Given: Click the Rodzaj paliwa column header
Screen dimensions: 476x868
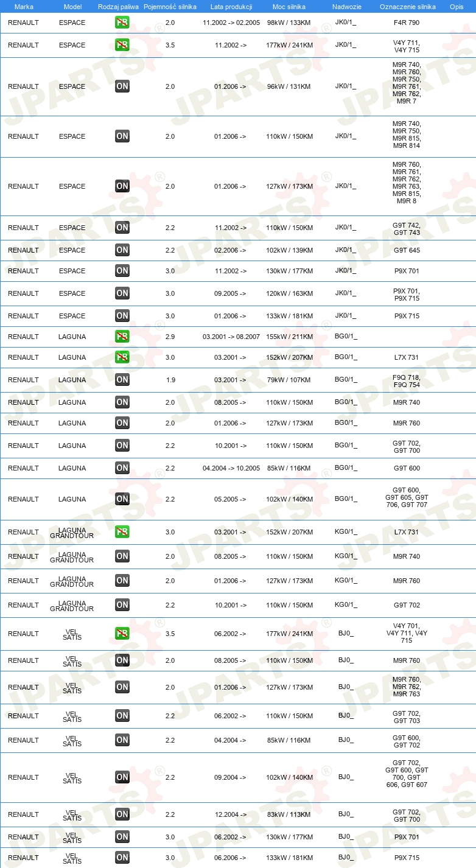Looking at the screenshot, I should coord(118,7).
